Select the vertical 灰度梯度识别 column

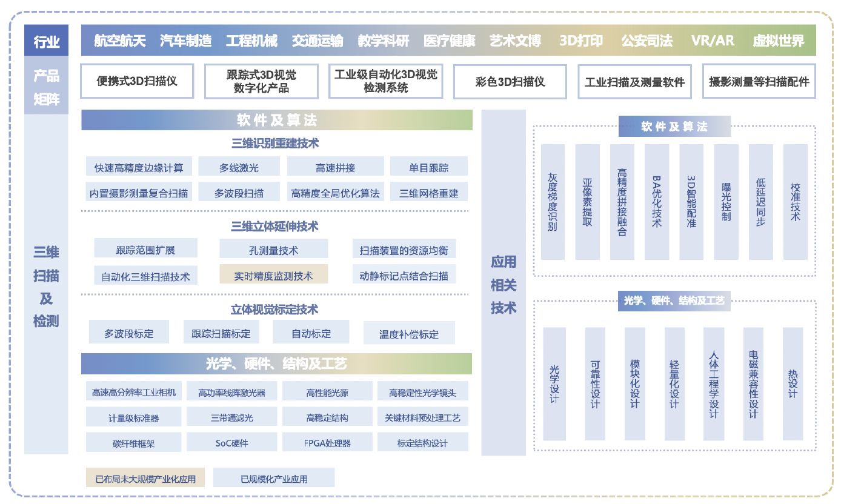point(553,202)
